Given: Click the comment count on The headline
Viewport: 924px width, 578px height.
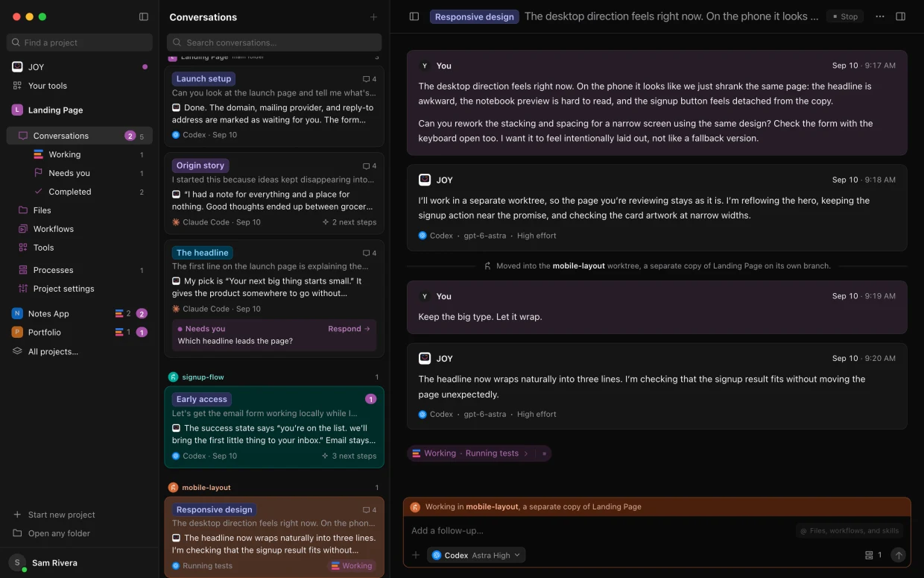Looking at the screenshot, I should click(370, 253).
